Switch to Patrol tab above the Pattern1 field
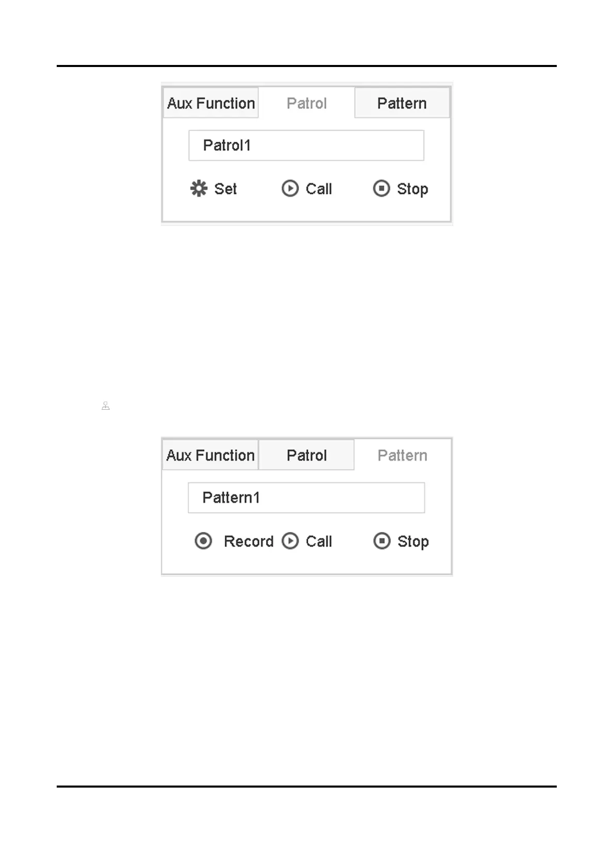Viewport: 614px width, 868px height. point(306,455)
